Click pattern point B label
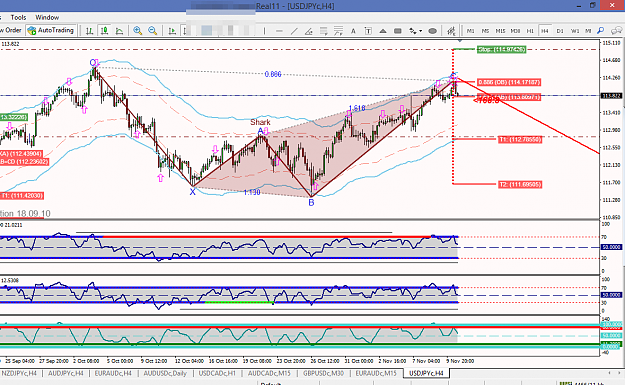This screenshot has height=385, width=625. point(311,202)
